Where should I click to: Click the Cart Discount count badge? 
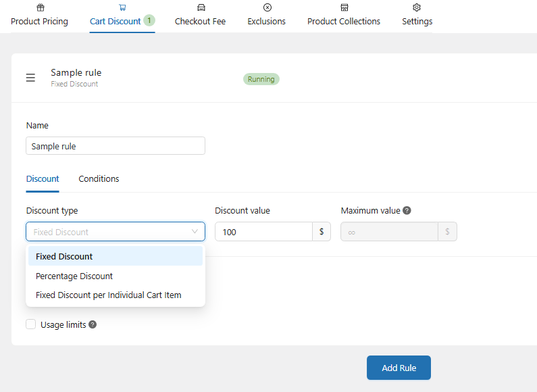point(149,20)
